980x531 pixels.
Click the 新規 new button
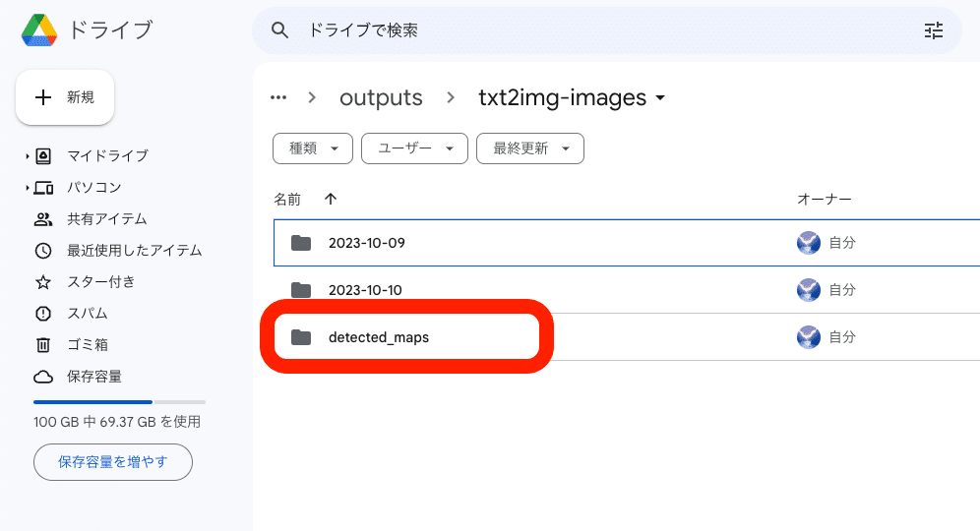[x=65, y=97]
